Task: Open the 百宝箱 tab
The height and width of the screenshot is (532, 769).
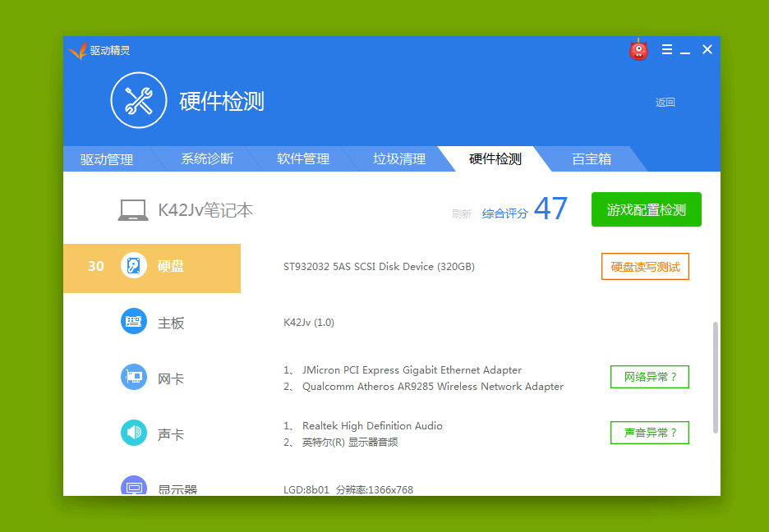Action: click(x=592, y=159)
